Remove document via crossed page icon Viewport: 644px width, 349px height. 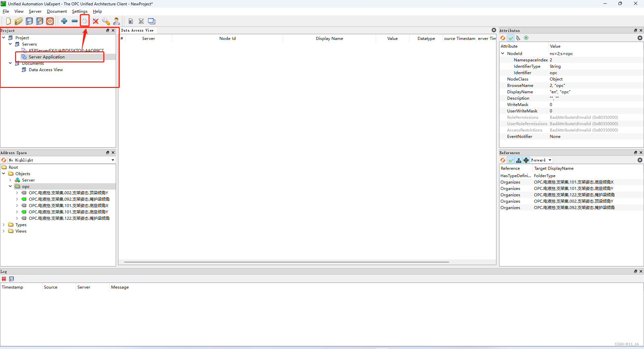[x=141, y=21]
